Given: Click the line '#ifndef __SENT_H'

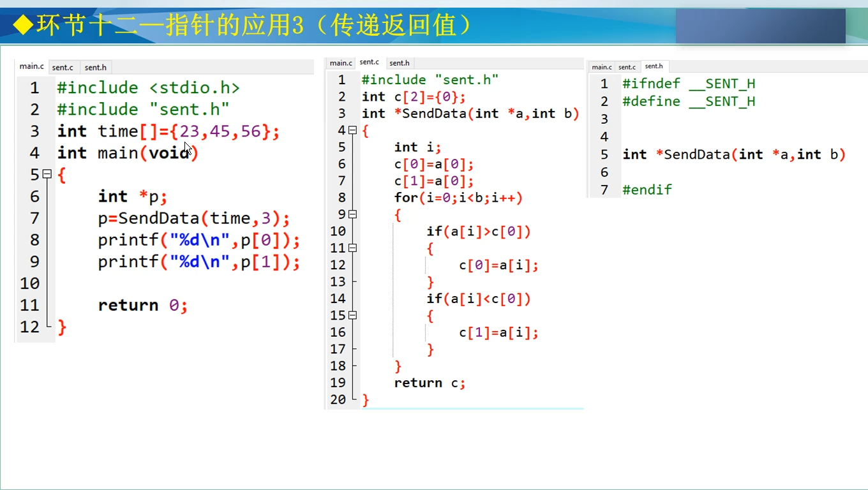Looking at the screenshot, I should [689, 84].
